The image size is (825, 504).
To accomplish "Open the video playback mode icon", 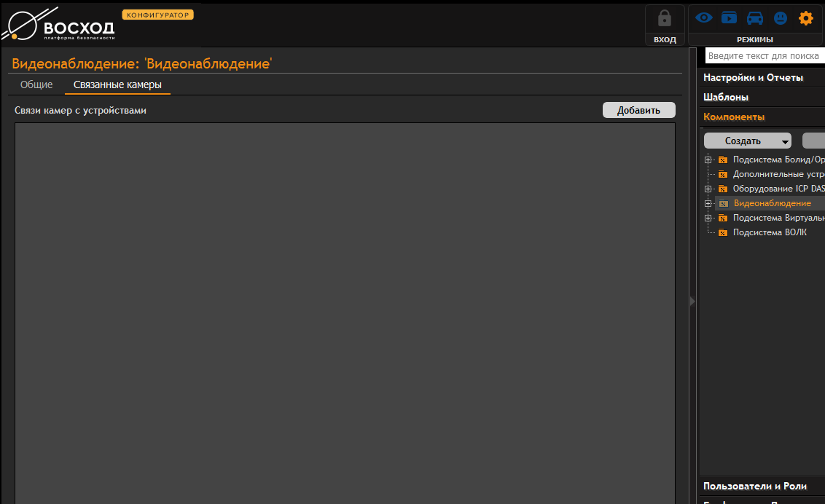I will coord(729,18).
